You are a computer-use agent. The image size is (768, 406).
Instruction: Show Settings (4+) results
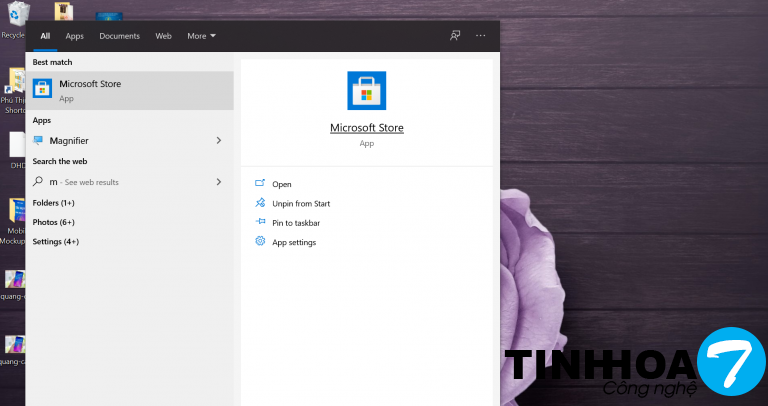click(x=56, y=242)
